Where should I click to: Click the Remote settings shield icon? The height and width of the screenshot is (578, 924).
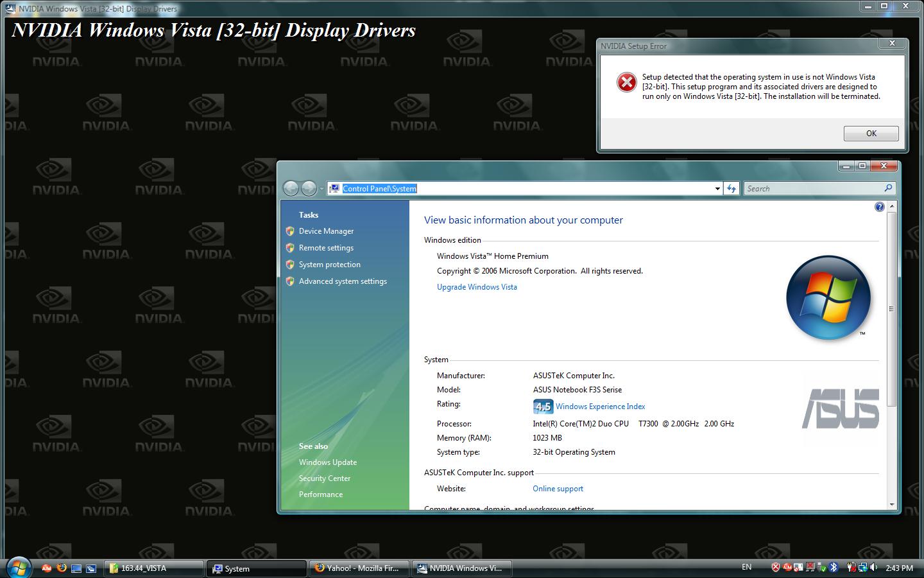click(290, 248)
